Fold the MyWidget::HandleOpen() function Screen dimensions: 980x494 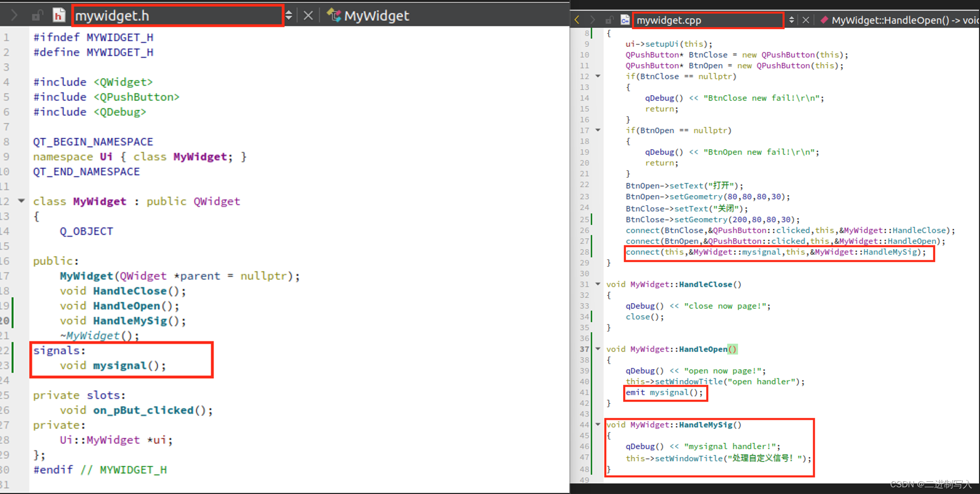click(x=598, y=349)
